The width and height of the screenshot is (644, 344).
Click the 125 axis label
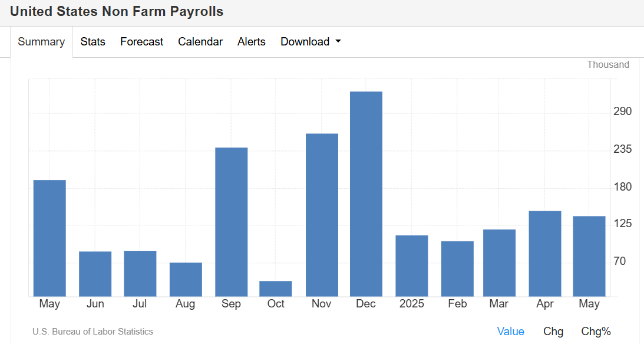[623, 224]
